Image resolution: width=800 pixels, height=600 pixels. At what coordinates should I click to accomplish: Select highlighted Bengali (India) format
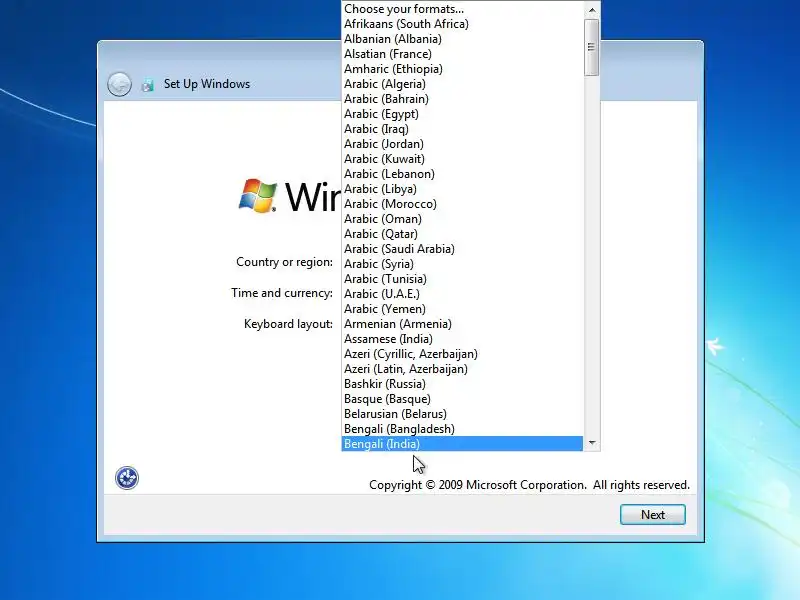point(462,444)
